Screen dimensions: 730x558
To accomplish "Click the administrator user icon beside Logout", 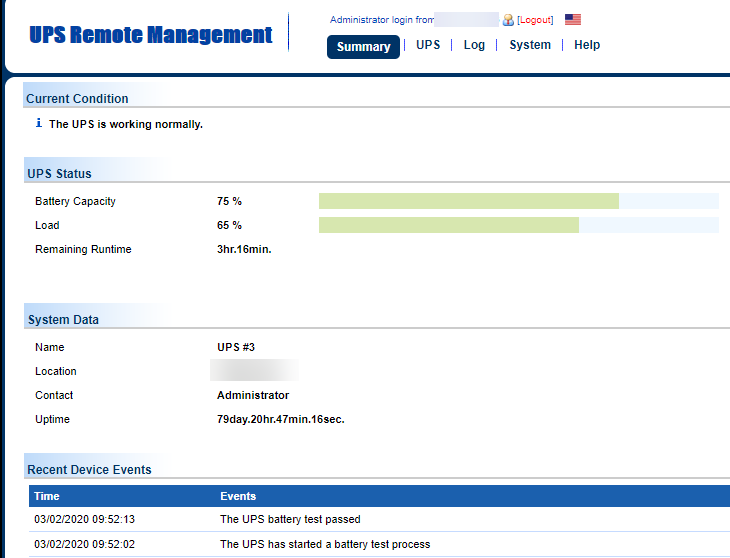I will tap(508, 20).
